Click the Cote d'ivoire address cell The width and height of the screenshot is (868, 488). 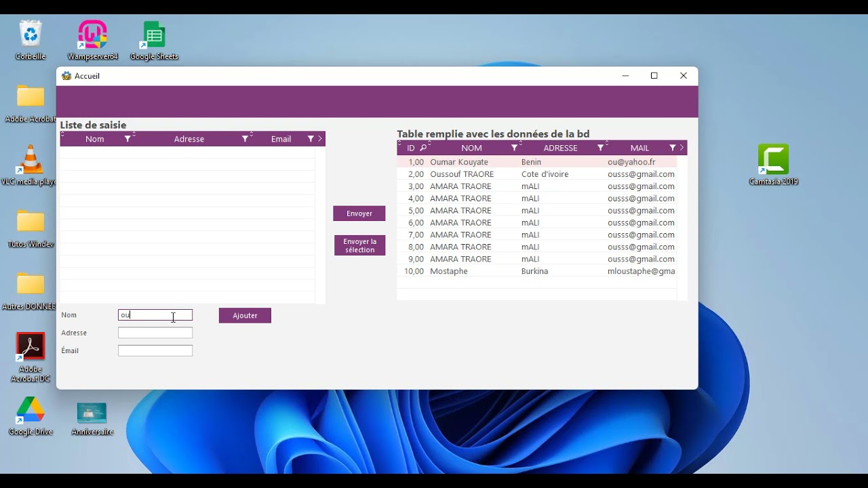click(545, 174)
